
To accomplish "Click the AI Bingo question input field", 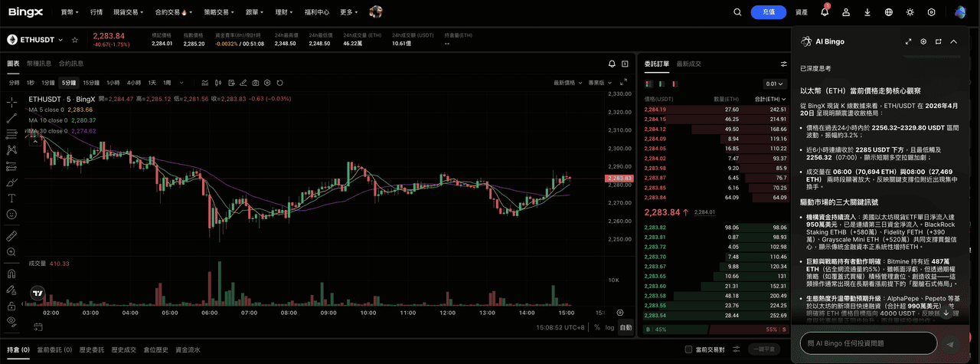I will (867, 343).
